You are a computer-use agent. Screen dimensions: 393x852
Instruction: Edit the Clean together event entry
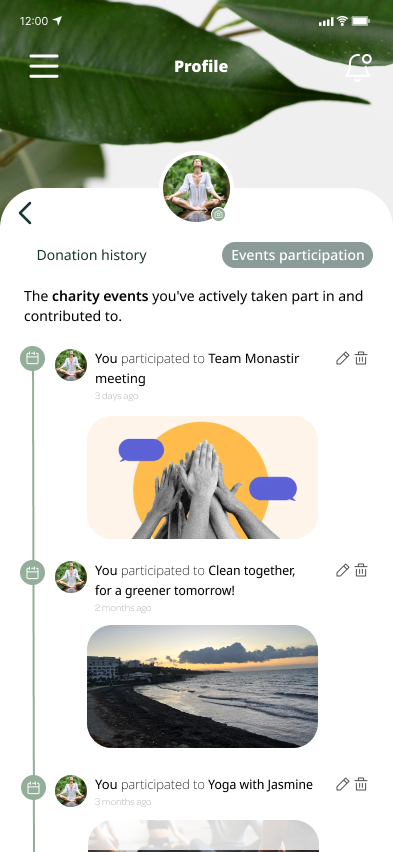(342, 570)
